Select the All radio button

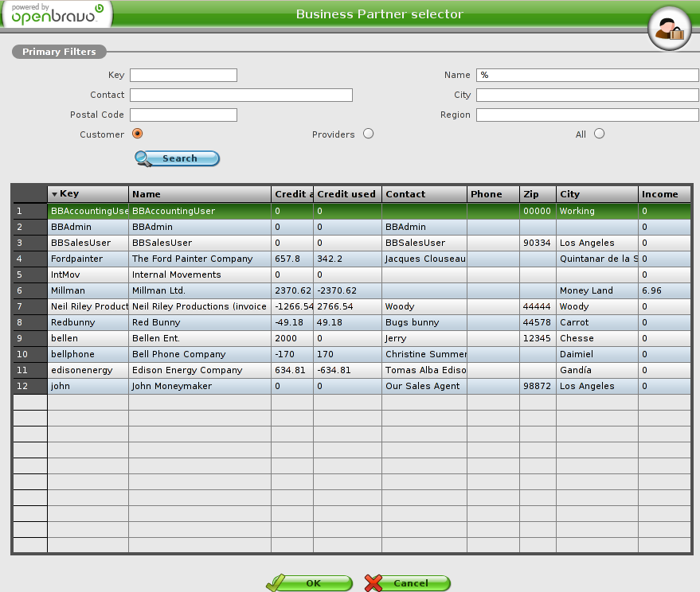pyautogui.click(x=599, y=134)
